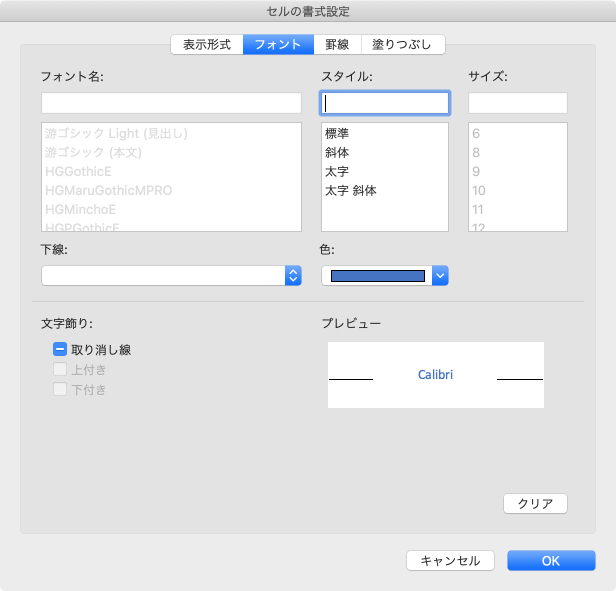
Task: Click the キャンセル button
Action: 450,561
